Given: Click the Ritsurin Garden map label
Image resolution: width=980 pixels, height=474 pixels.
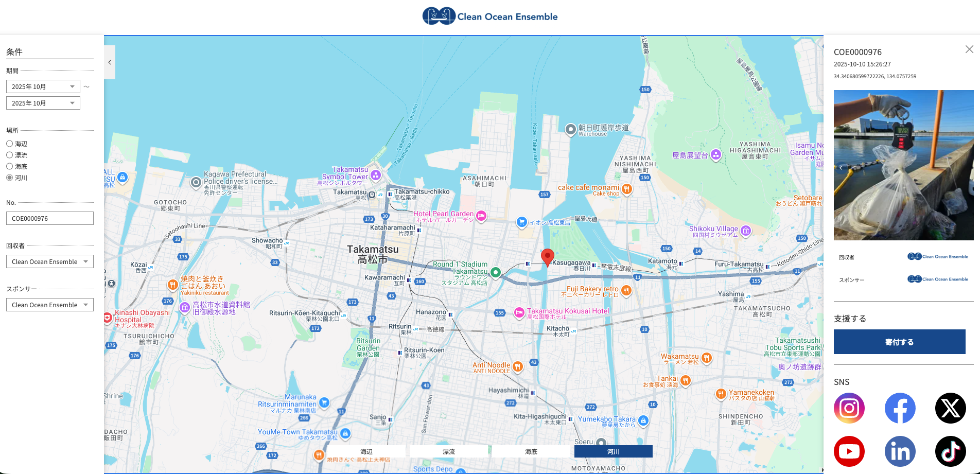Looking at the screenshot, I should coord(368,347).
